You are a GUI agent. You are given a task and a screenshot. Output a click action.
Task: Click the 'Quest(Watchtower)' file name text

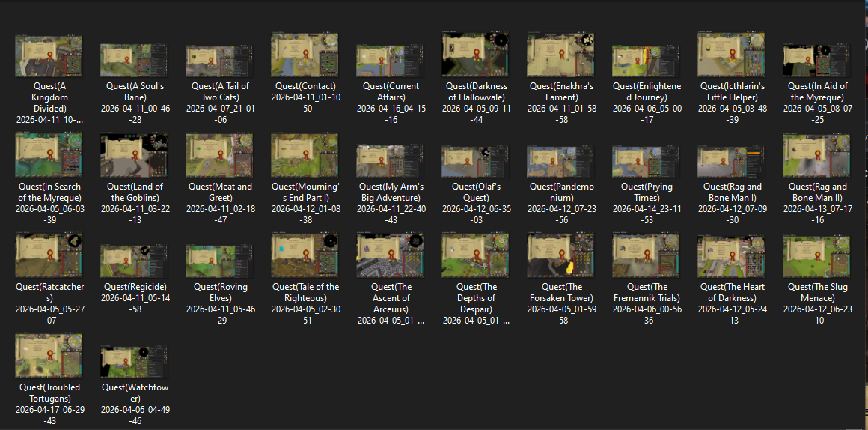click(134, 393)
